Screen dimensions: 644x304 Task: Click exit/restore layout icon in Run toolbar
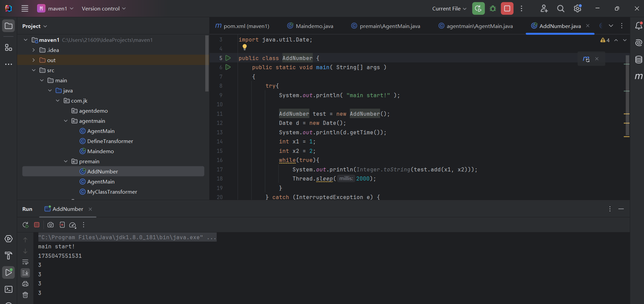pyautogui.click(x=62, y=225)
